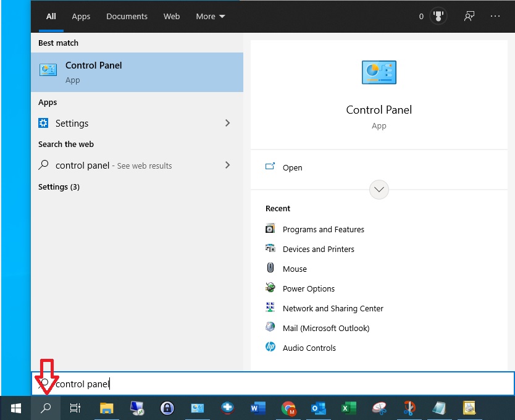The height and width of the screenshot is (420, 515).
Task: Click the Network and Sharing Center icon
Action: [x=270, y=307]
